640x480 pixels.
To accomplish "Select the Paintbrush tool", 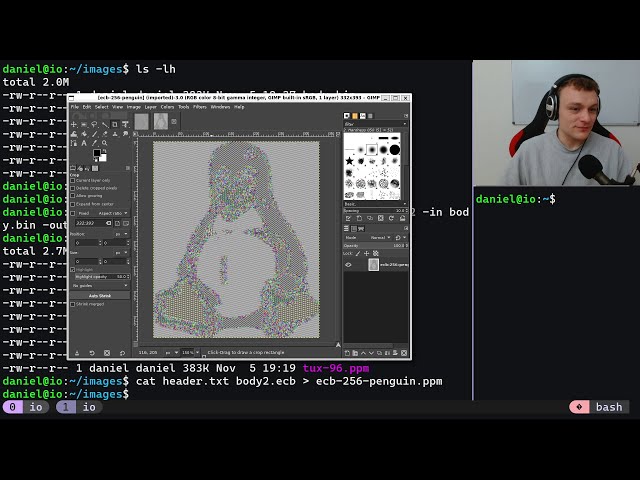I will 95,134.
